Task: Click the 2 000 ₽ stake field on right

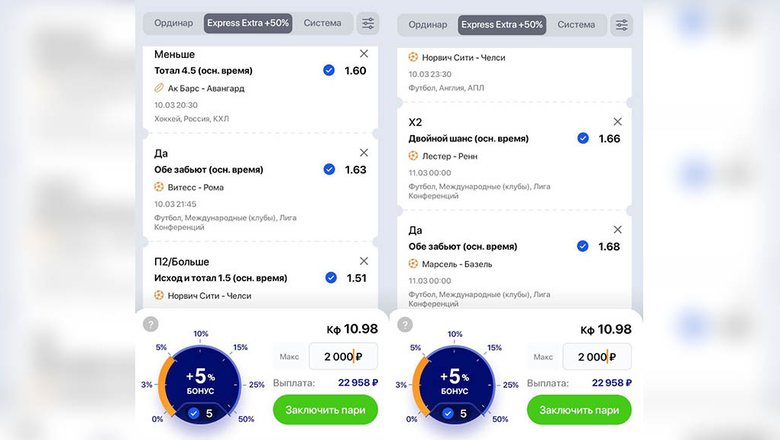Action: (597, 356)
